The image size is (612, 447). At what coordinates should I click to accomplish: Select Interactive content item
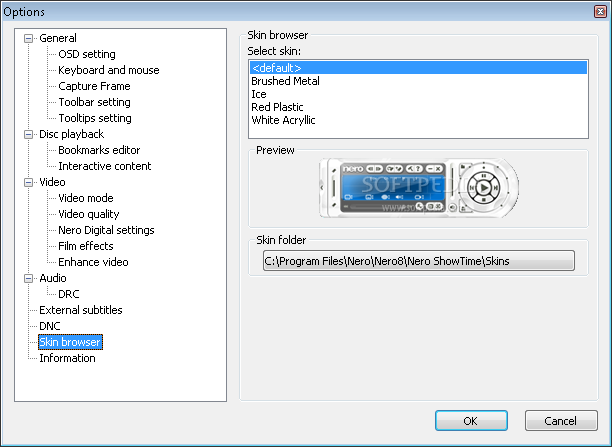click(x=105, y=166)
